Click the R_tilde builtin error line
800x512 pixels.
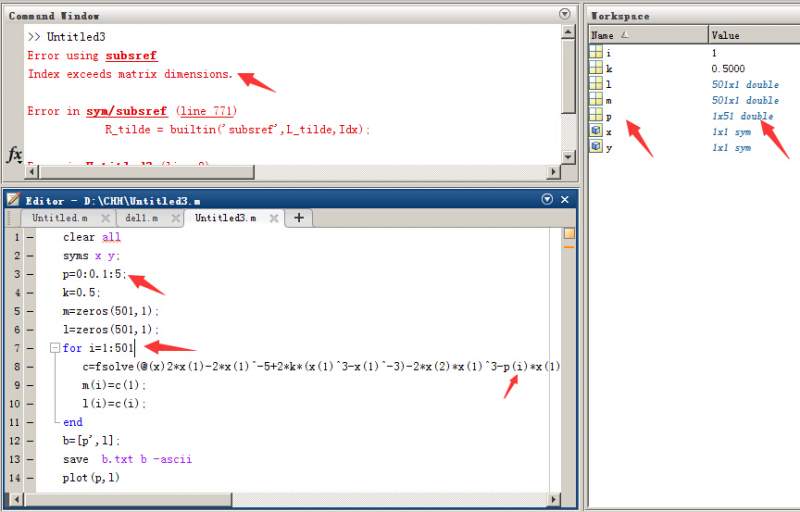(x=237, y=130)
